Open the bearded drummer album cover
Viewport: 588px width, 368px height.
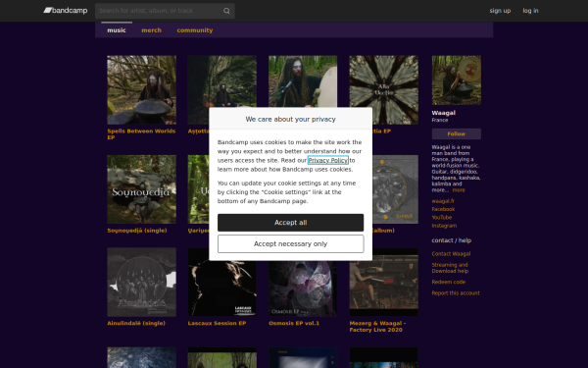click(303, 81)
